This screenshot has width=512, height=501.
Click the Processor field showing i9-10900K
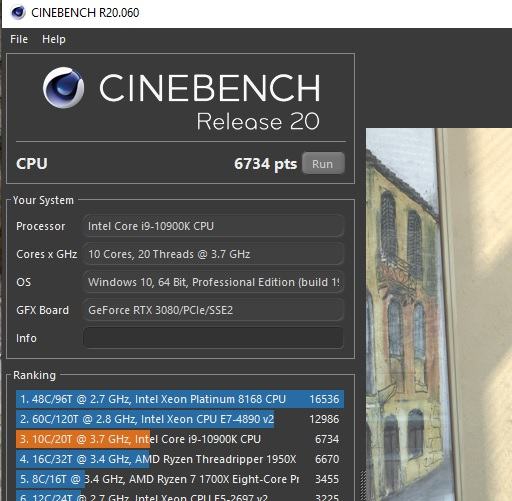[213, 226]
